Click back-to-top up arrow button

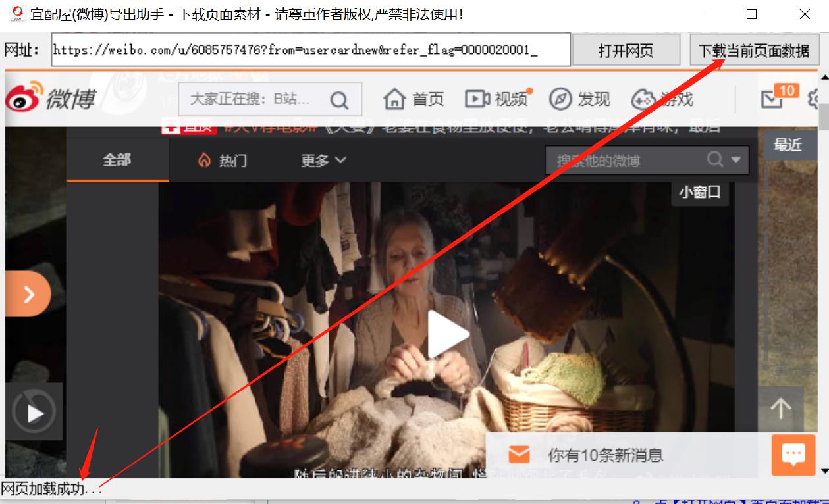781,409
